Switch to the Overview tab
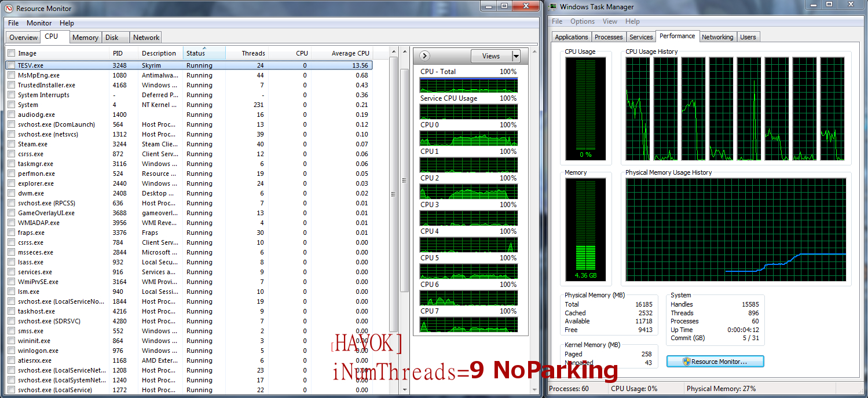Screen dimensions: 868x398 (24, 38)
